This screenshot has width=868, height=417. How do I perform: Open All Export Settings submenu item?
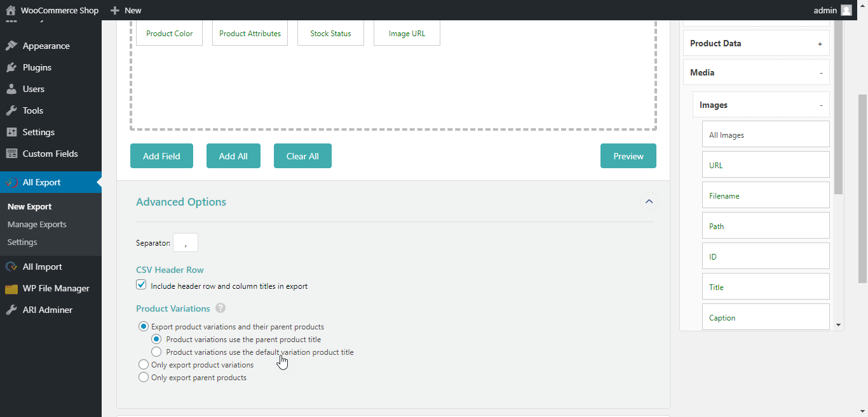coord(22,242)
